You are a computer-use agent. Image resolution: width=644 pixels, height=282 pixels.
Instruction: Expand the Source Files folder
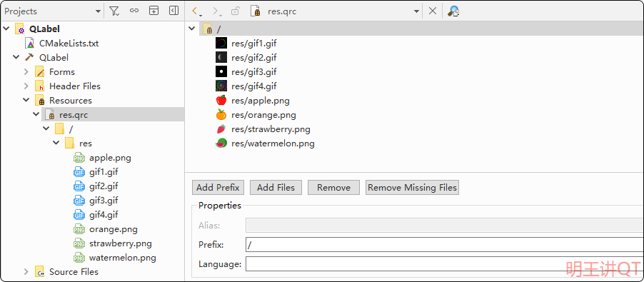click(26, 272)
